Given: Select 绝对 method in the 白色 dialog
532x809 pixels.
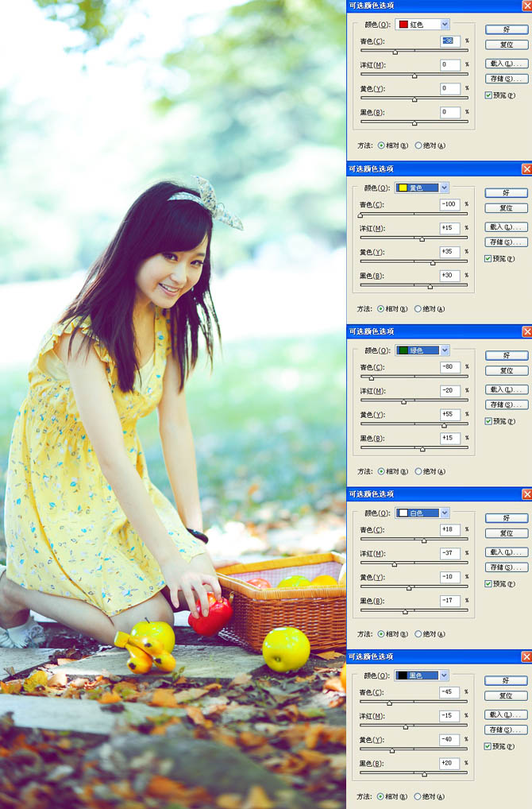Looking at the screenshot, I should [418, 634].
